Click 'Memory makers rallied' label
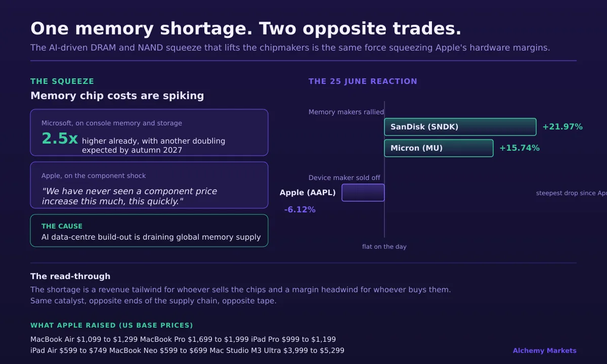Screen dimensions: 607x364 pos(346,112)
